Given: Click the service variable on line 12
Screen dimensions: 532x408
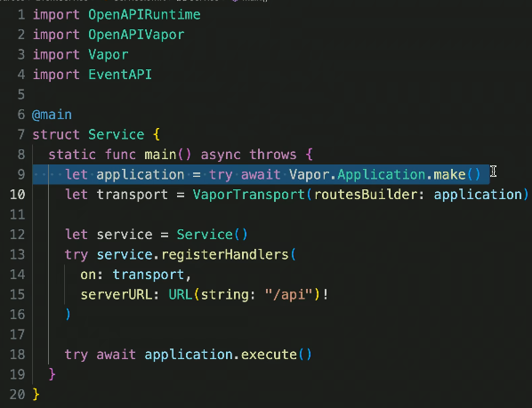Looking at the screenshot, I should click(x=125, y=235).
